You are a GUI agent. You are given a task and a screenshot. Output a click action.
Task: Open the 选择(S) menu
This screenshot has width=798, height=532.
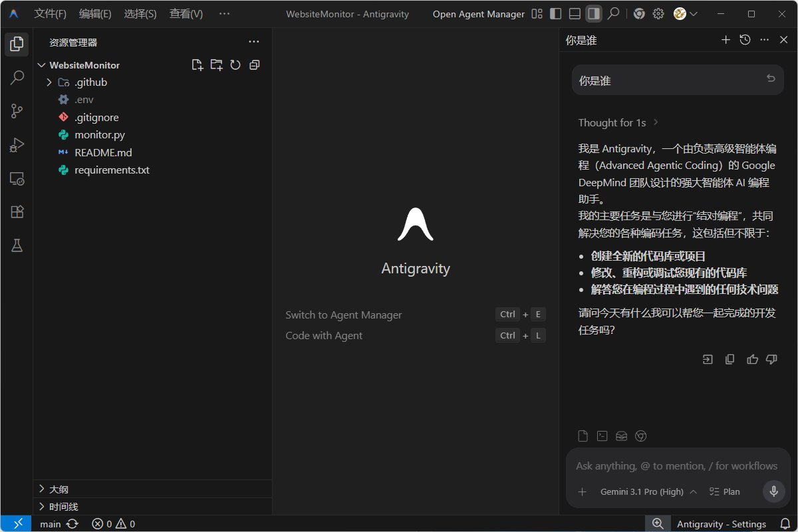click(x=140, y=14)
